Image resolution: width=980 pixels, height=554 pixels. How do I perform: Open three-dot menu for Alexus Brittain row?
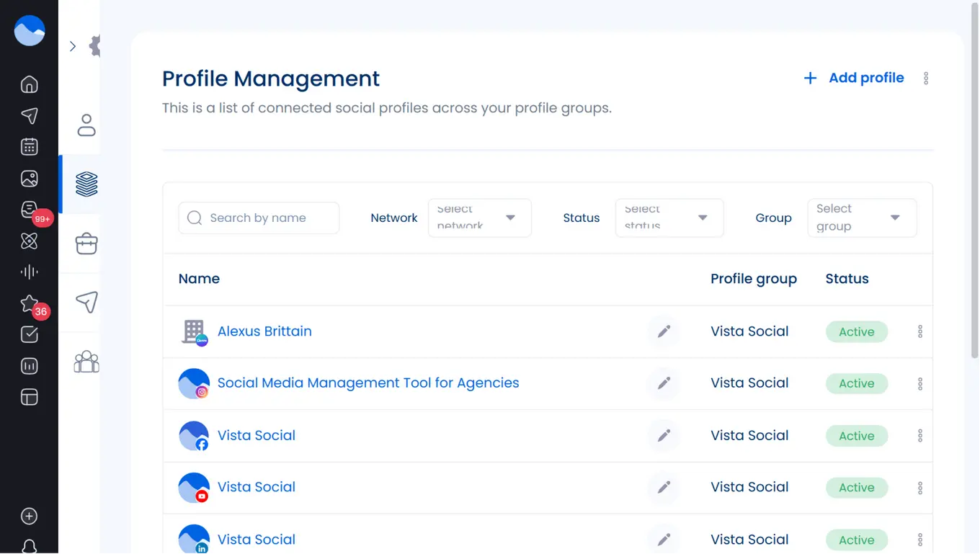click(920, 331)
